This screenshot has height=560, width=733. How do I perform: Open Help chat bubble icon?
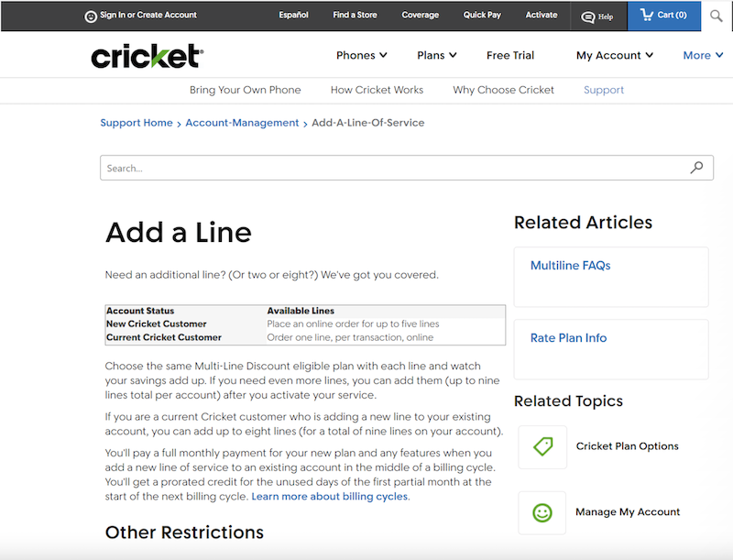point(588,16)
